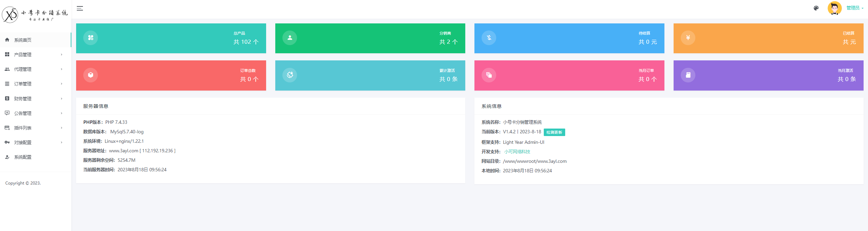Expand the 产品管理 chevron arrow
This screenshot has height=231, width=868.
pos(62,55)
